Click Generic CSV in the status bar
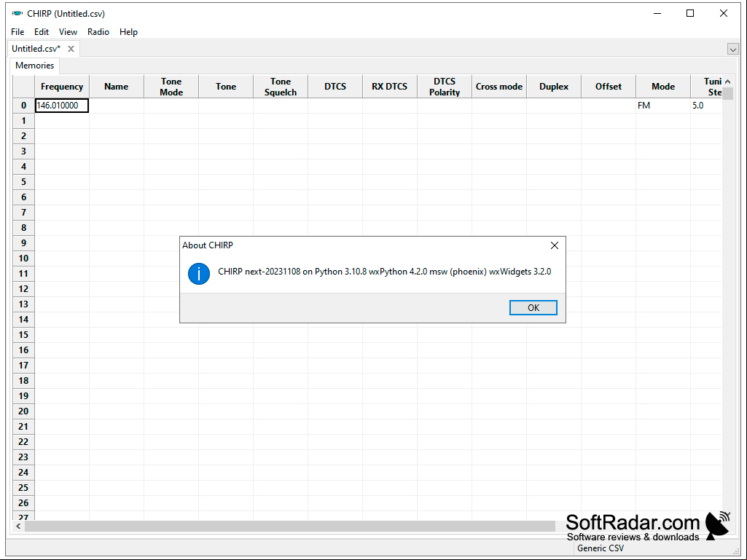The height and width of the screenshot is (560, 747). click(601, 548)
